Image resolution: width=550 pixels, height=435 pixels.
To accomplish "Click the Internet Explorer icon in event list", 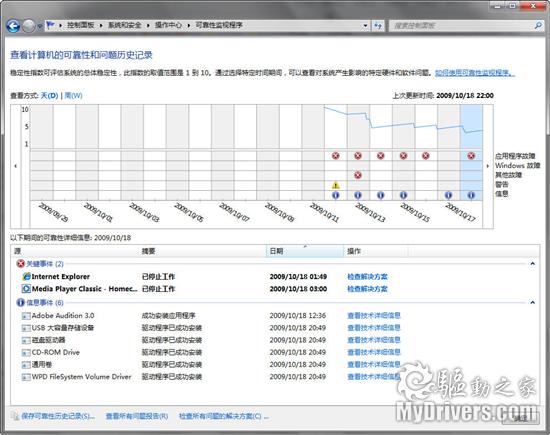I will click(26, 276).
